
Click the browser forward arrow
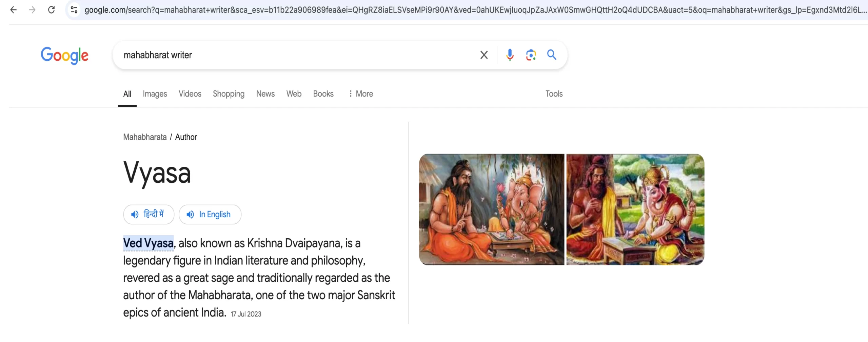[33, 10]
